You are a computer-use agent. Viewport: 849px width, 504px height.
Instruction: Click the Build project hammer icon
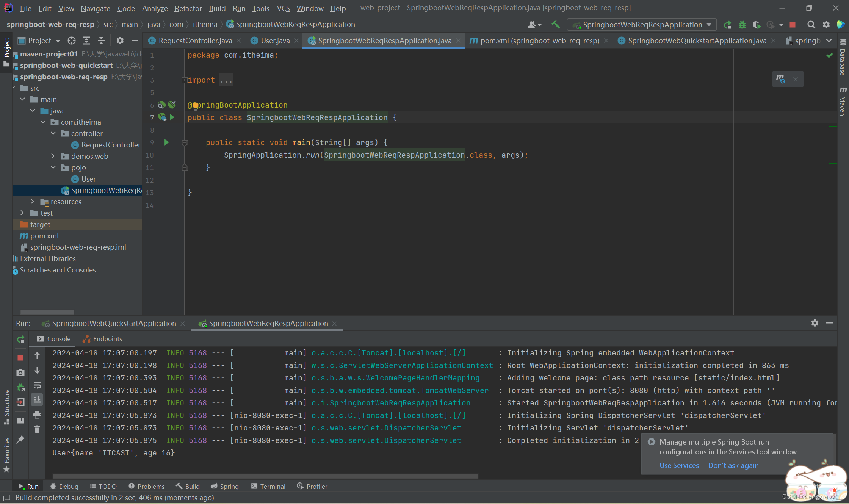click(556, 25)
